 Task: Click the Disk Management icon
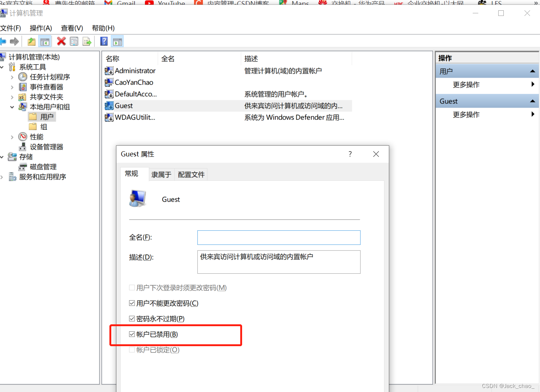click(23, 167)
